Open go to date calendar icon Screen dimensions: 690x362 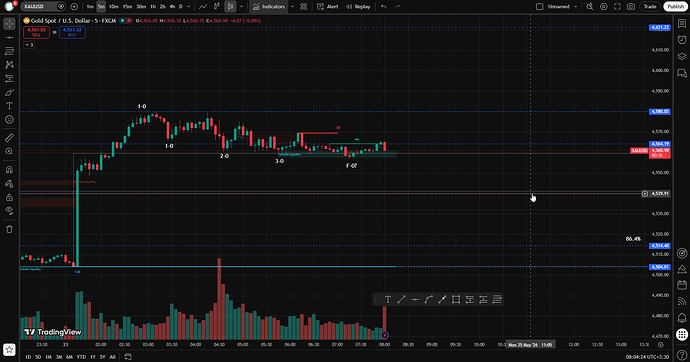[x=128, y=357]
